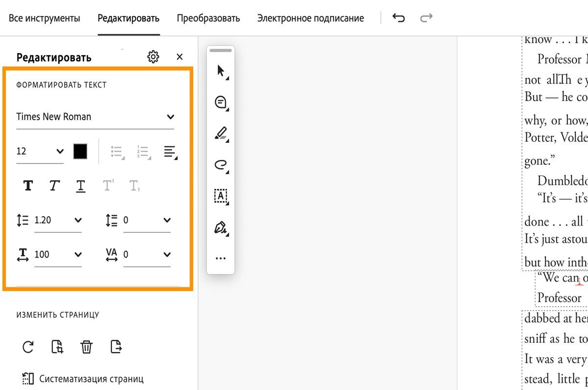Image resolution: width=588 pixels, height=390 pixels.
Task: Click the delete page trash icon
Action: coord(86,347)
